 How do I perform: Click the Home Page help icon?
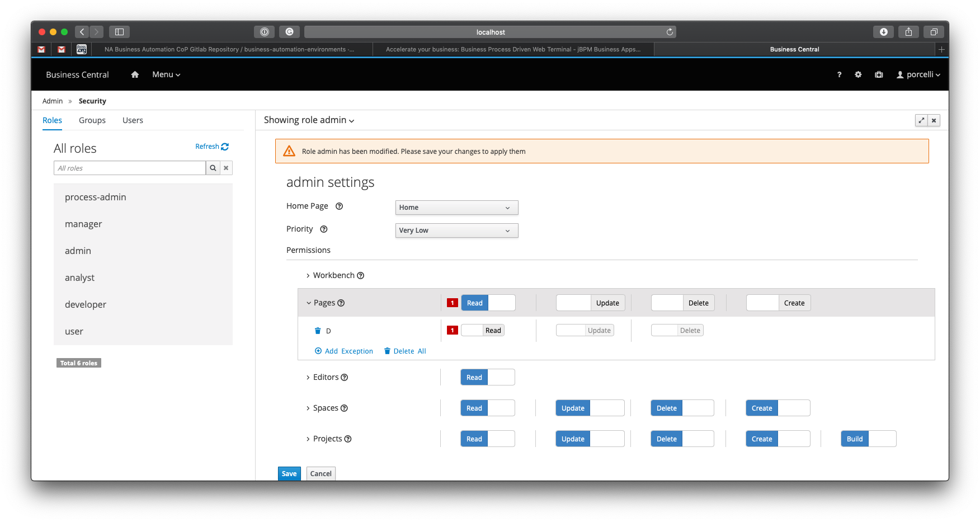click(339, 206)
